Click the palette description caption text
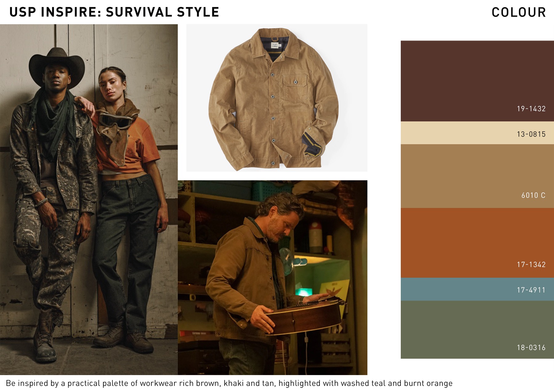Screen dimensions: 554x392 pyautogui.click(x=229, y=383)
